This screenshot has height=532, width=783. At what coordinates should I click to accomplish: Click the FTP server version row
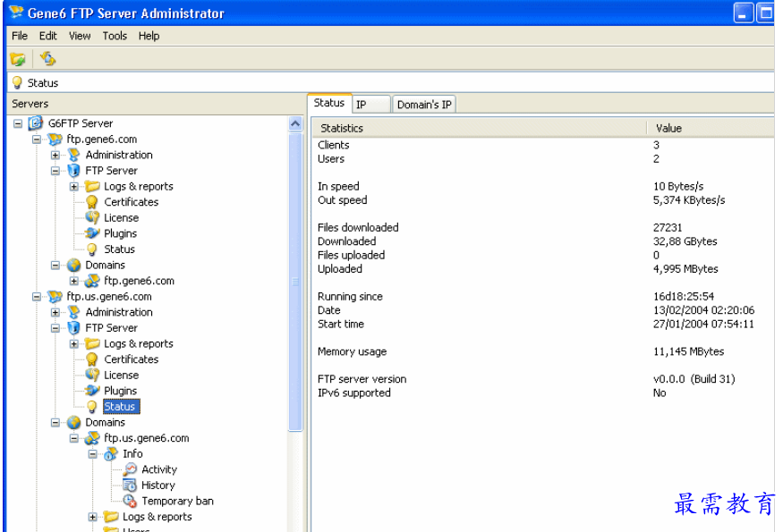pos(543,379)
